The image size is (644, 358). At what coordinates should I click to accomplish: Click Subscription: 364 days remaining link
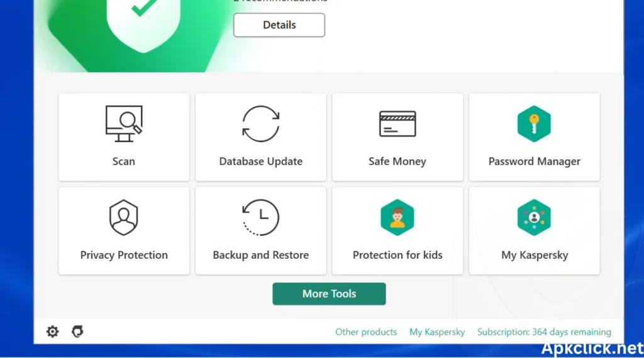[544, 332]
